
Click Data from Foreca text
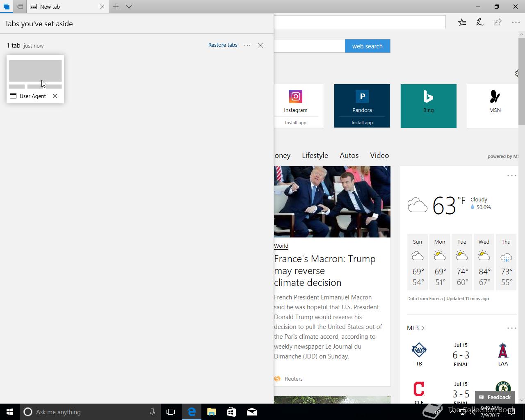pyautogui.click(x=425, y=299)
